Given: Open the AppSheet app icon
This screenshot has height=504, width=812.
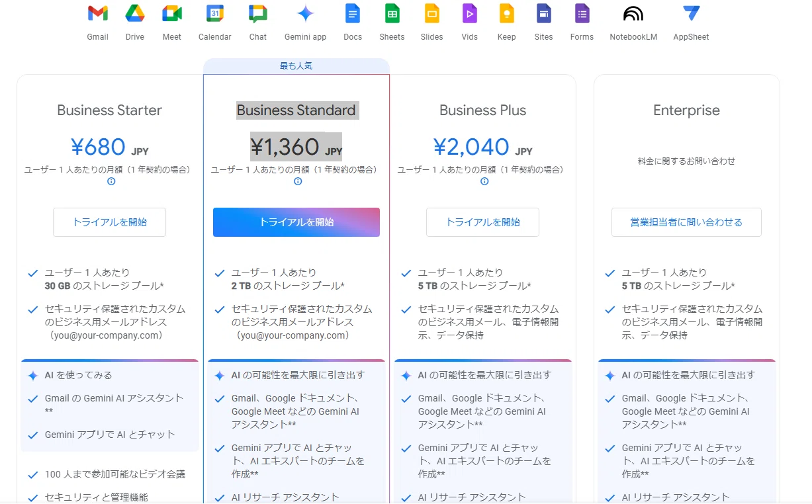Looking at the screenshot, I should [691, 13].
